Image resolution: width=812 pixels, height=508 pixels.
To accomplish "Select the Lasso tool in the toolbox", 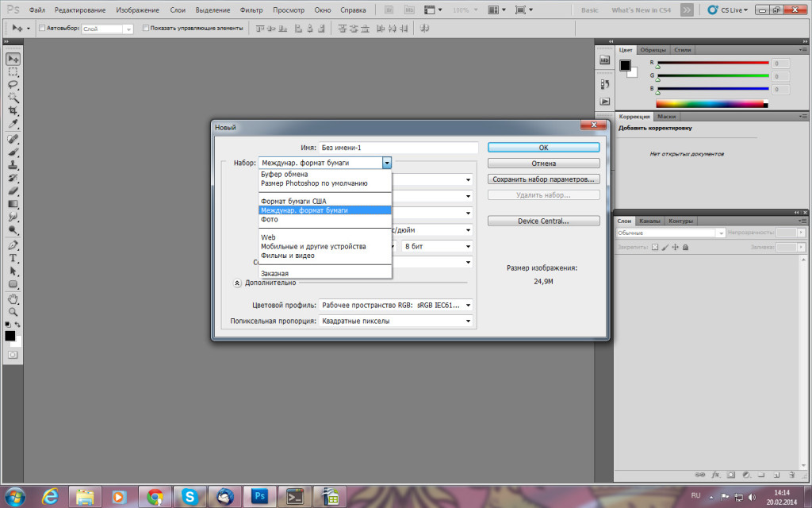I will [13, 84].
